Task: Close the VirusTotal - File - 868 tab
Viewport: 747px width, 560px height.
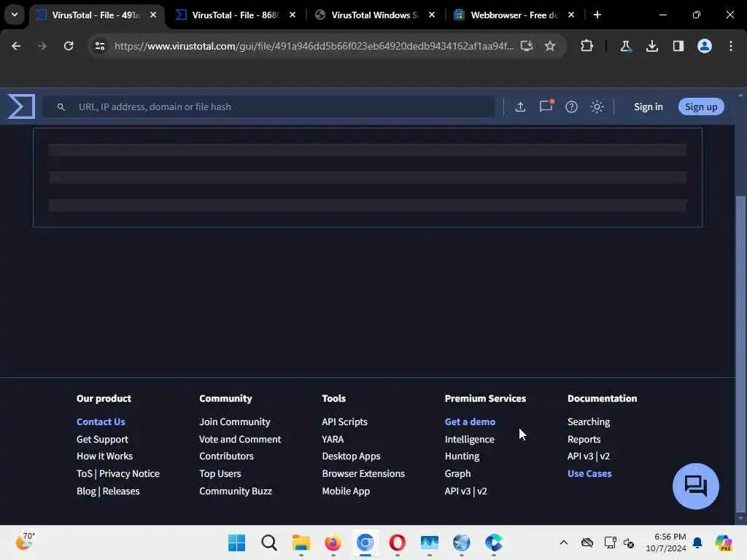Action: (293, 15)
